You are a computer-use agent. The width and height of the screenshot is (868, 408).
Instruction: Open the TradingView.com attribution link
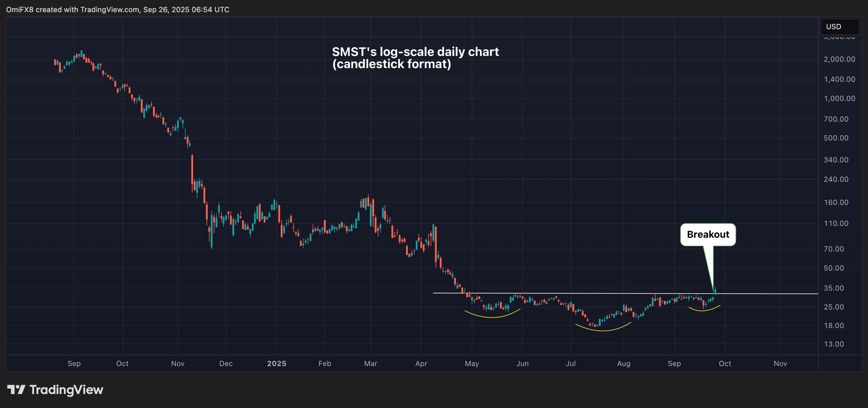pos(109,9)
